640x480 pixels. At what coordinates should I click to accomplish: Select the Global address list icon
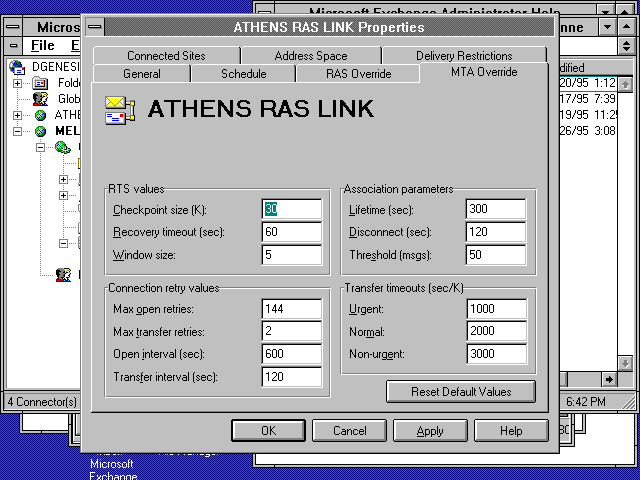coord(40,99)
